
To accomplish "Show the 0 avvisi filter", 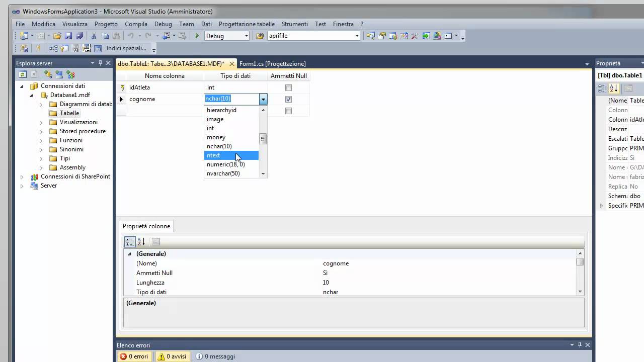I will (172, 356).
